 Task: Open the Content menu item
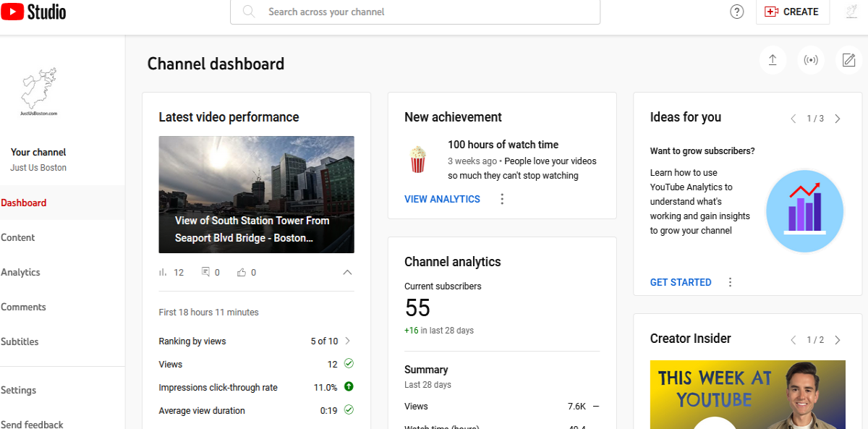click(x=62, y=237)
